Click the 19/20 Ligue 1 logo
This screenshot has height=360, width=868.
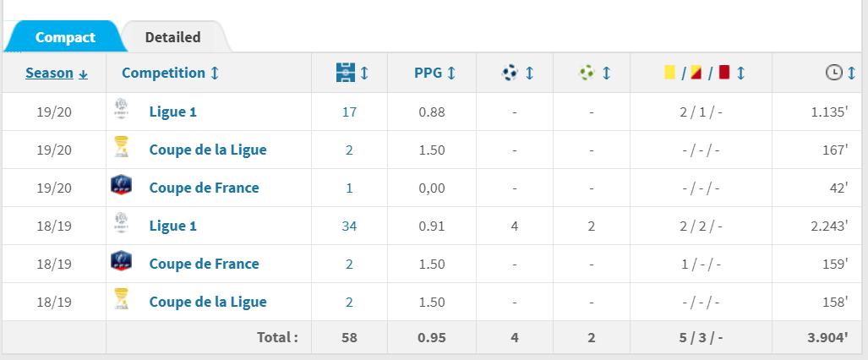pyautogui.click(x=121, y=111)
